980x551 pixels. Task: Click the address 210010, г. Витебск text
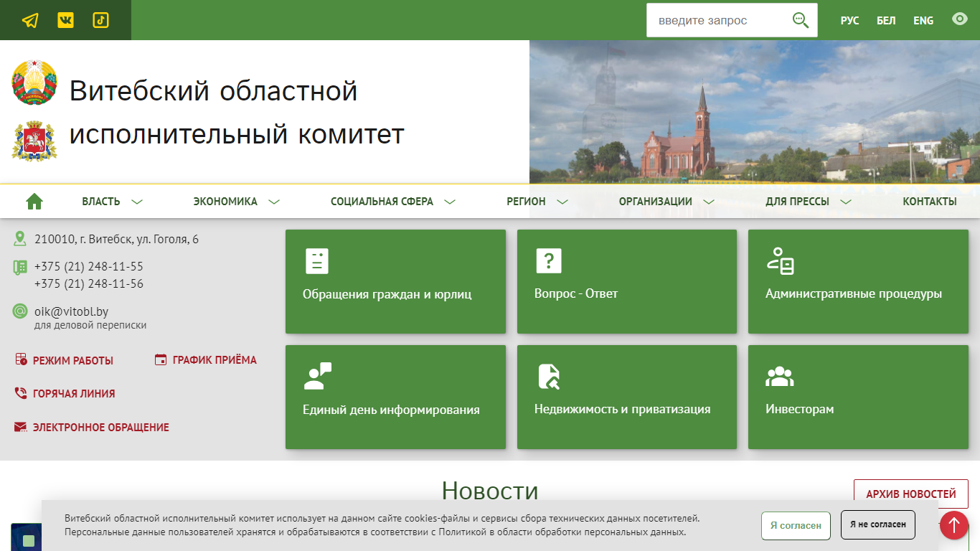pyautogui.click(x=117, y=239)
